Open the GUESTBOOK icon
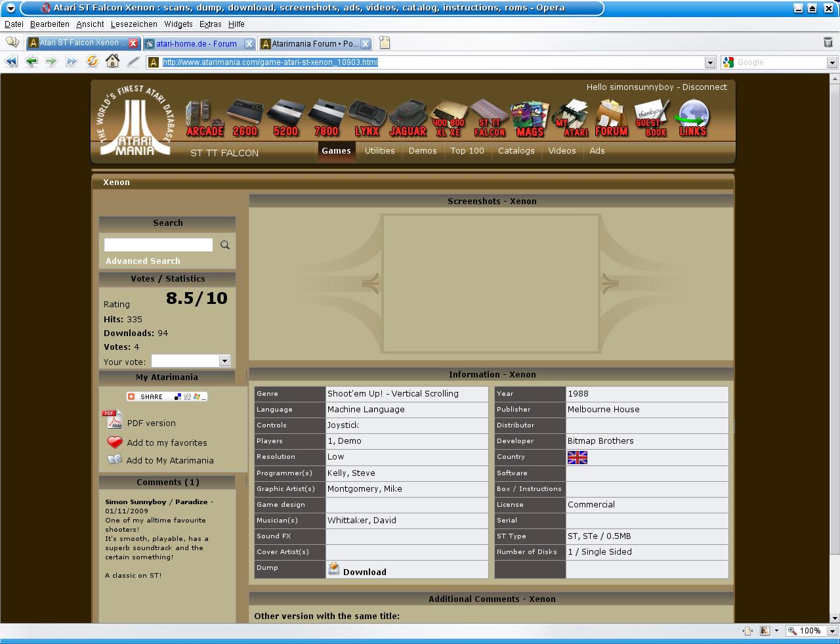 tap(652, 118)
